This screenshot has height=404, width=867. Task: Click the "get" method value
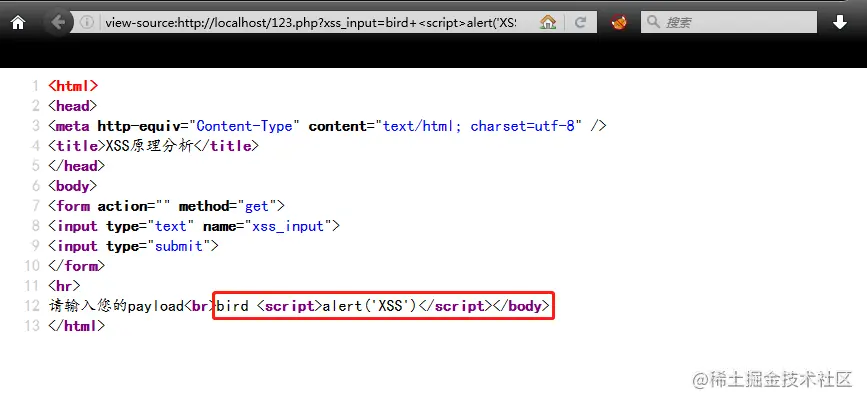point(257,206)
